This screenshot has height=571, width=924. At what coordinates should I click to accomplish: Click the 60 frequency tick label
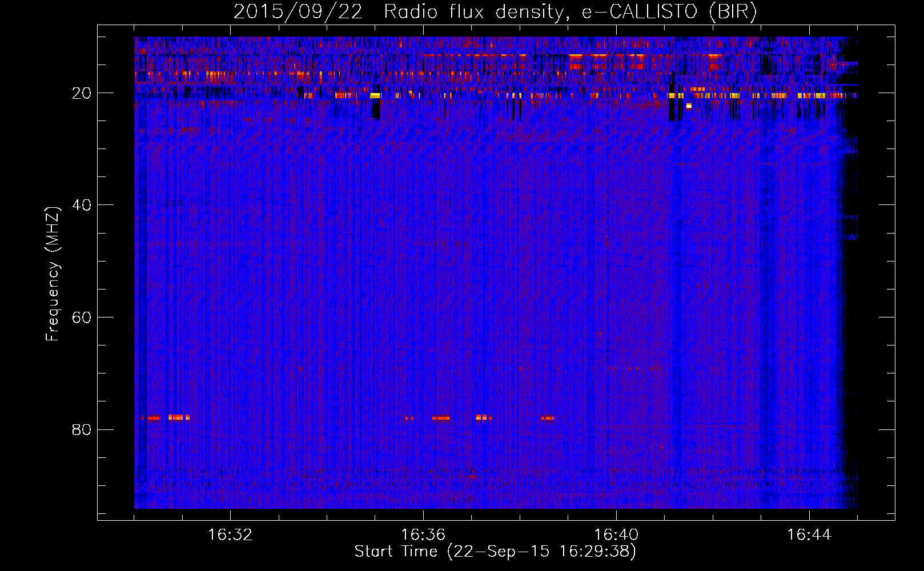(x=82, y=317)
